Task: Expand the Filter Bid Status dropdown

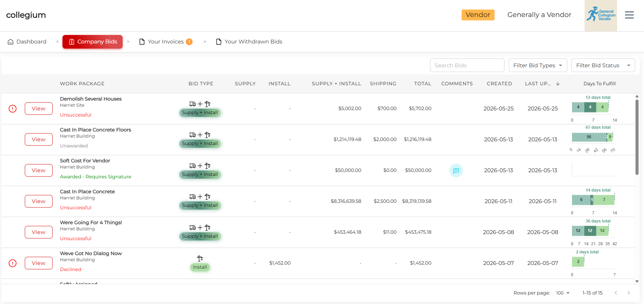Action: coord(603,65)
